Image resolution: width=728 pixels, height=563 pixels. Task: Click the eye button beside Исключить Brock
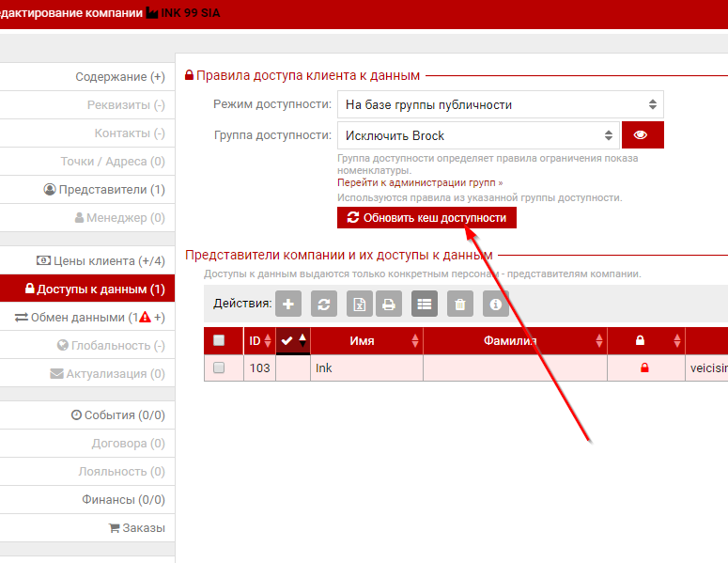(643, 135)
